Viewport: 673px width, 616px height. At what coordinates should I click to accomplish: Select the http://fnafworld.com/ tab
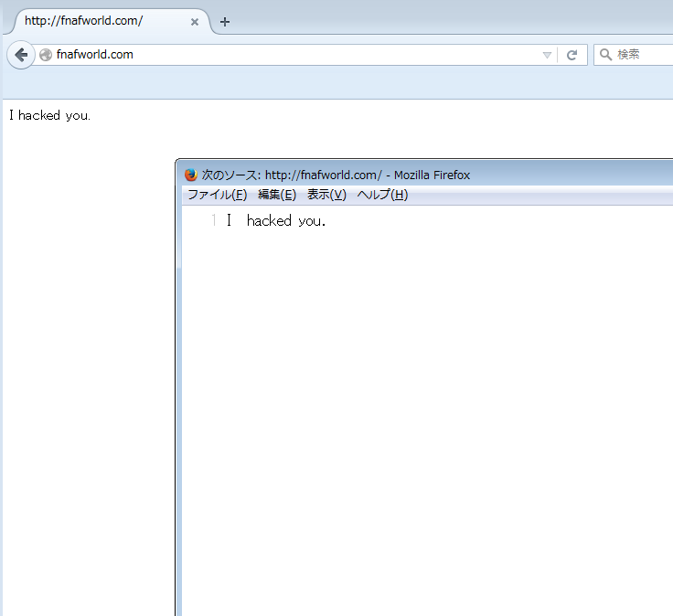(91, 21)
